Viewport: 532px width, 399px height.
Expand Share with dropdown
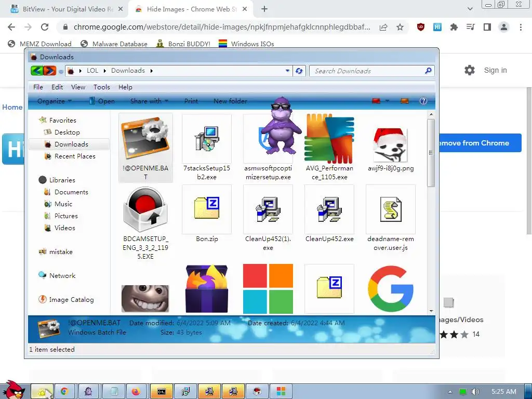tap(149, 101)
